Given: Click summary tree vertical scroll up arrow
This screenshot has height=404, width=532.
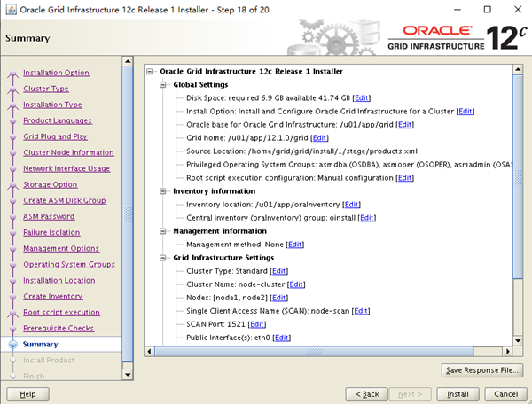Looking at the screenshot, I should click(x=518, y=69).
